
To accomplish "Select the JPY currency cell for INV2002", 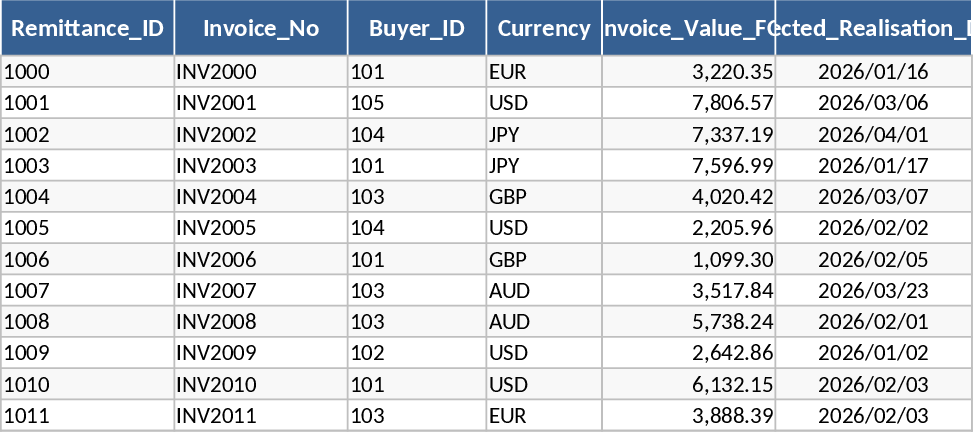I will (544, 134).
